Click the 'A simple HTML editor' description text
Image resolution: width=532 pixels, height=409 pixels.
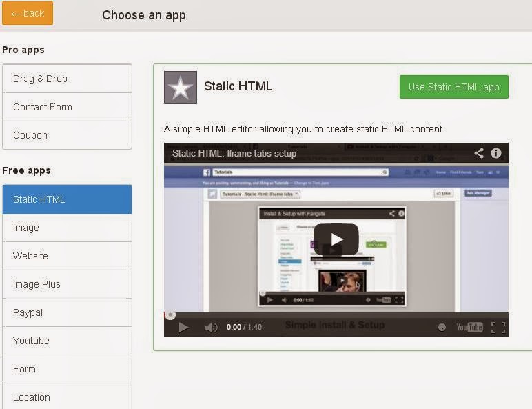click(303, 129)
